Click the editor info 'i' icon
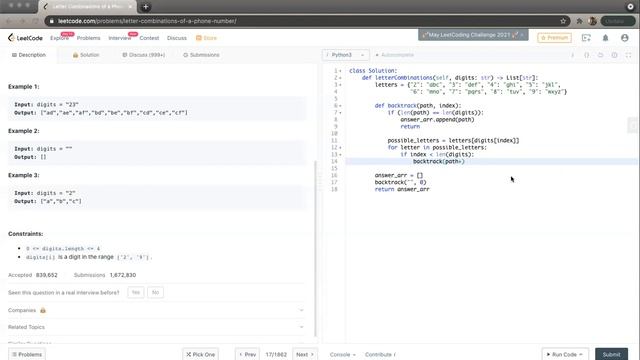 pyautogui.click(x=572, y=55)
